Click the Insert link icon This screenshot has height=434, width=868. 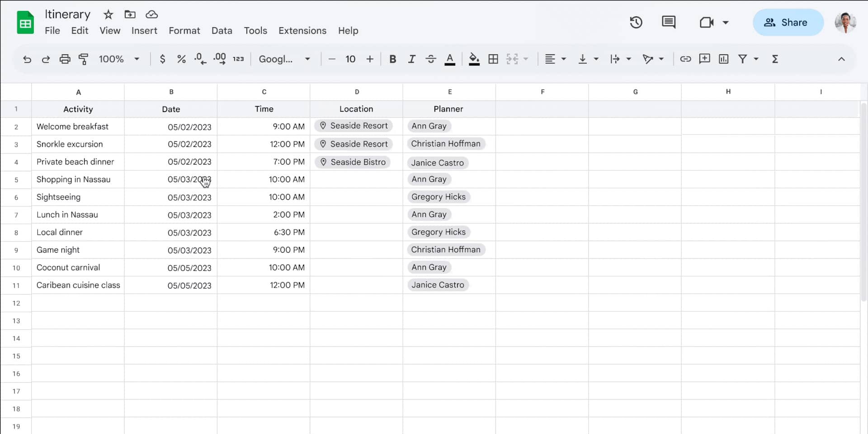685,59
